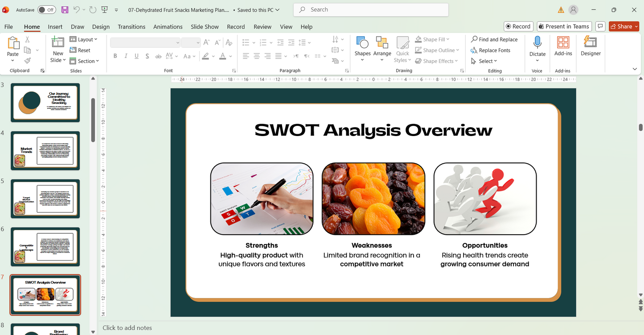Image resolution: width=644 pixels, height=335 pixels.
Task: Clear all text formatting
Action: [x=229, y=43]
